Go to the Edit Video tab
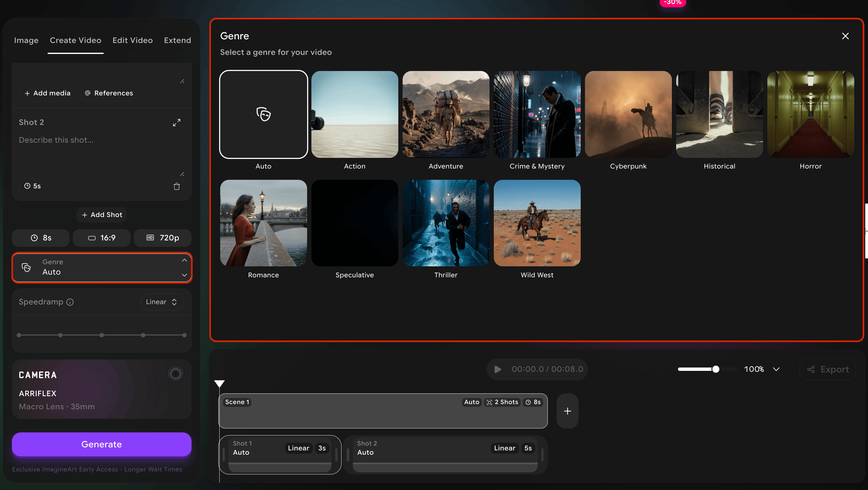This screenshot has height=490, width=868. point(132,41)
